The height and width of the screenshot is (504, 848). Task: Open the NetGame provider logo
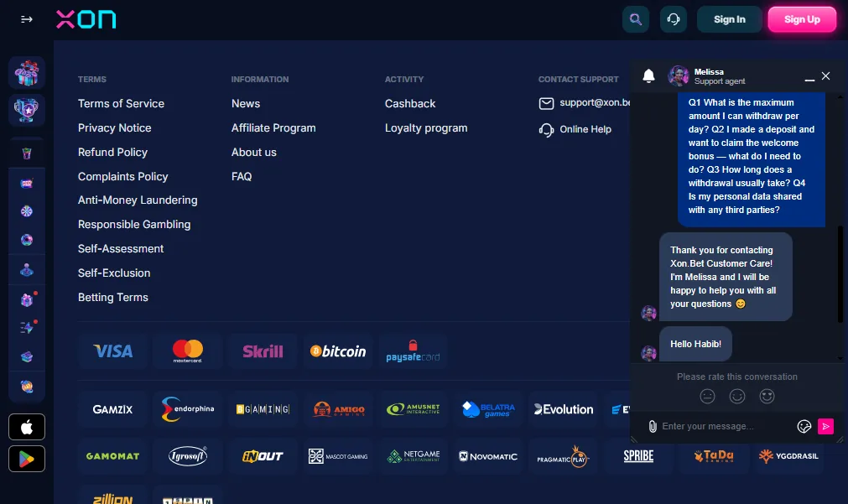click(x=414, y=456)
